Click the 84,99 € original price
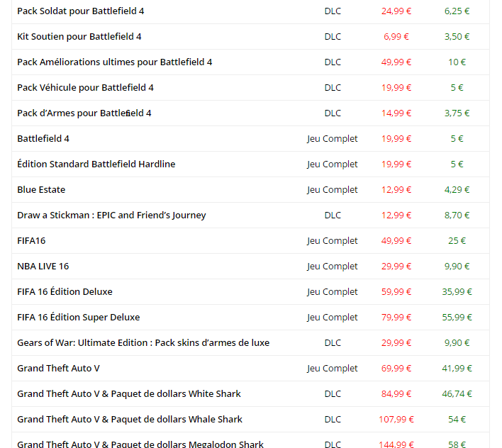The height and width of the screenshot is (448, 502). click(x=396, y=394)
